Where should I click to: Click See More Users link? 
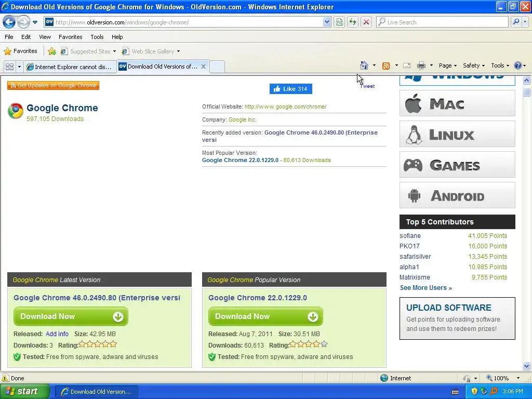click(x=426, y=288)
